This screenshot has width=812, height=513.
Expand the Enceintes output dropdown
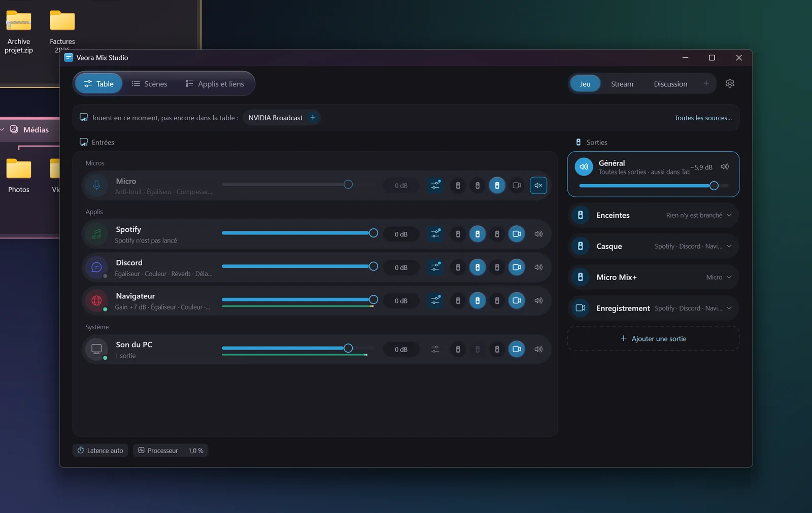pos(729,215)
